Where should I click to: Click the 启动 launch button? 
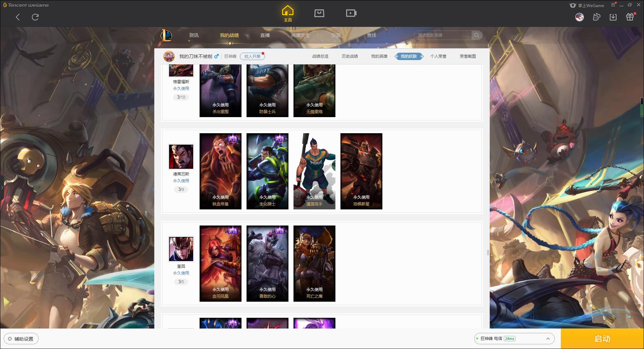[x=602, y=339]
